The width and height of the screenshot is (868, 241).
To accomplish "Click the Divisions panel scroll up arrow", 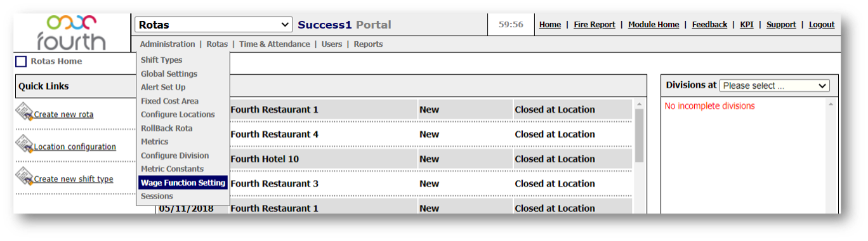I will tap(831, 104).
